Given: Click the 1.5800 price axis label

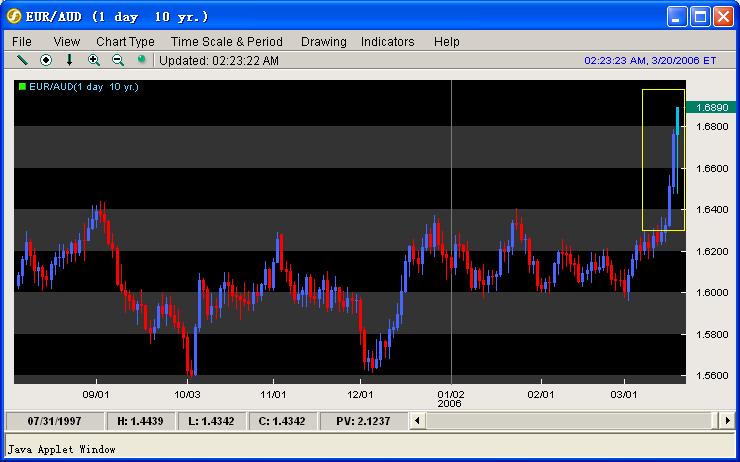Looking at the screenshot, I should (712, 335).
